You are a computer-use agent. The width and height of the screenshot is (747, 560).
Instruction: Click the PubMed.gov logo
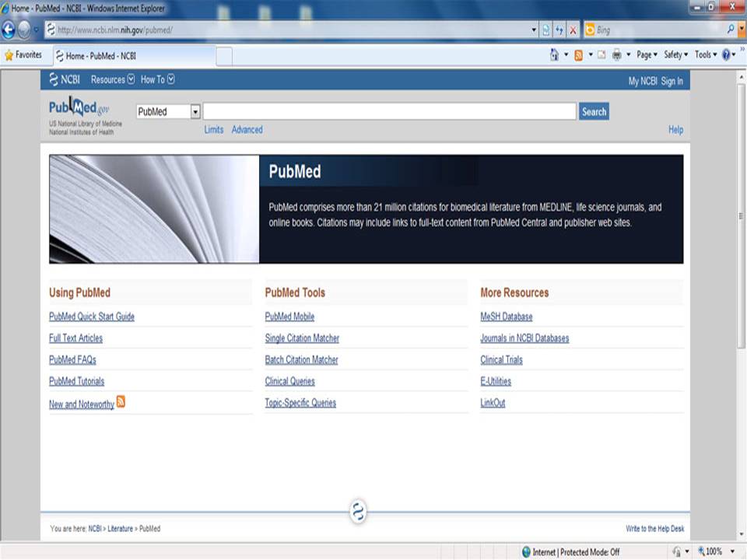point(79,107)
